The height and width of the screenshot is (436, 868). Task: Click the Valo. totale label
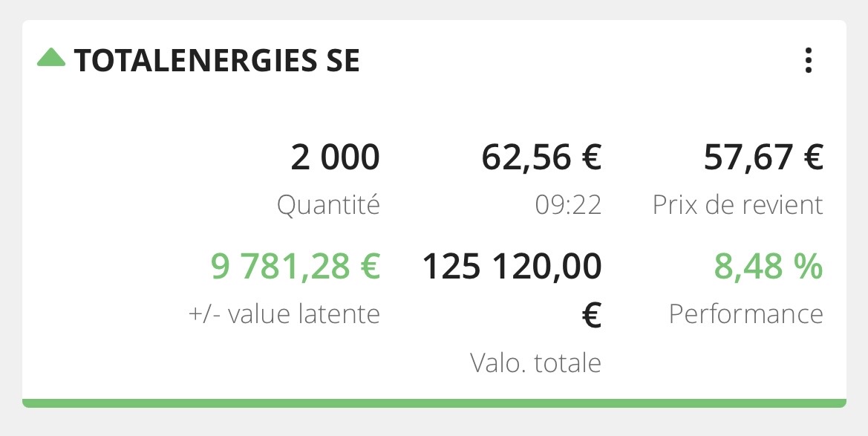[535, 363]
